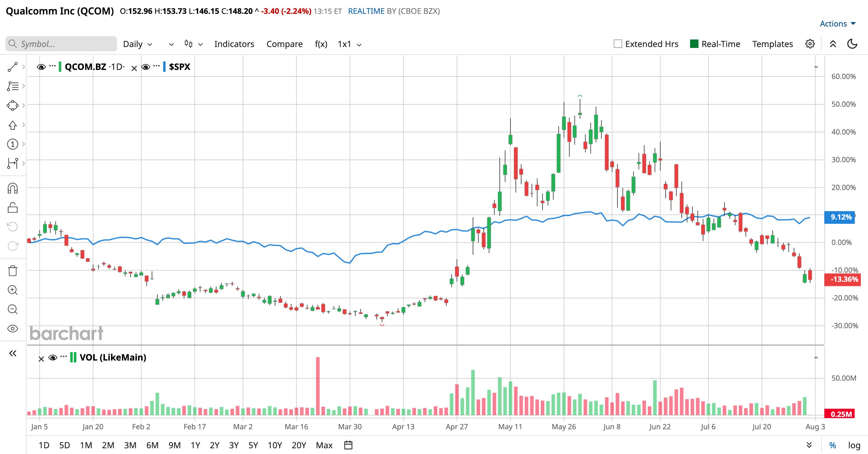Collapse the left drawing toolbar
The image size is (868, 454).
12,353
